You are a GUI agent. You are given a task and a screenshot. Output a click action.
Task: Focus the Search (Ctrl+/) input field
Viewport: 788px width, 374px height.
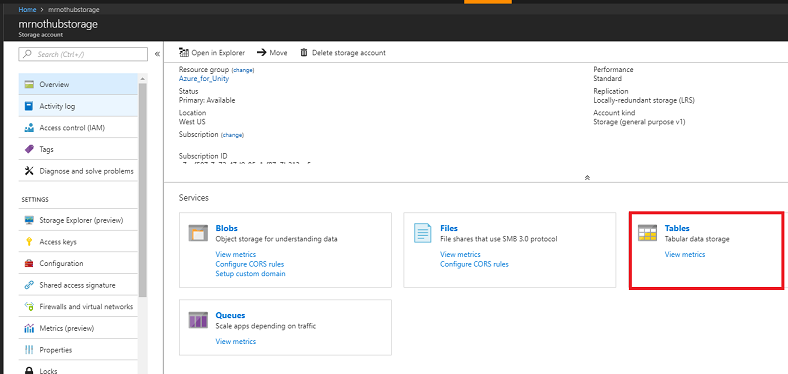pyautogui.click(x=83, y=54)
